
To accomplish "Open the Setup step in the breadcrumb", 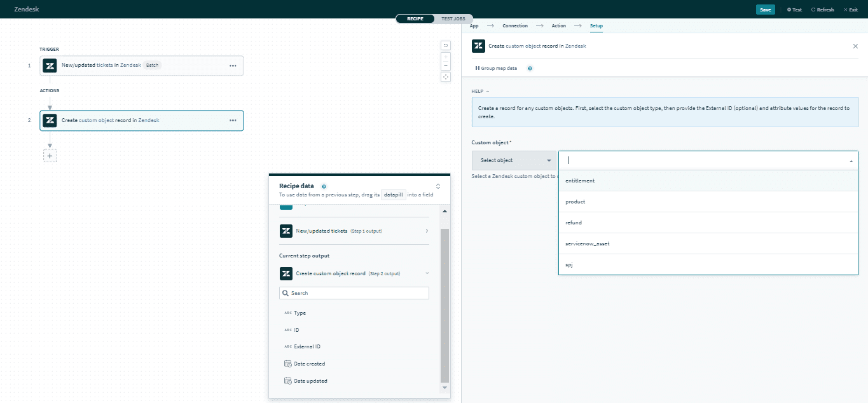I will click(x=596, y=25).
